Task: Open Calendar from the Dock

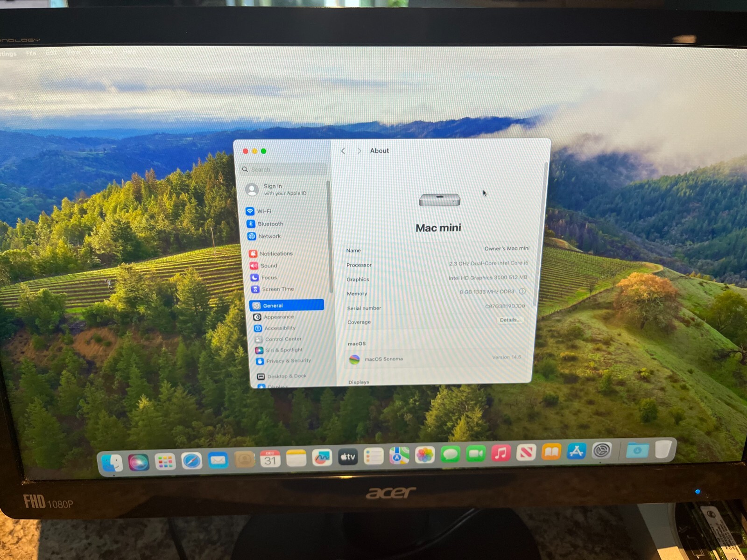Action: 270,459
